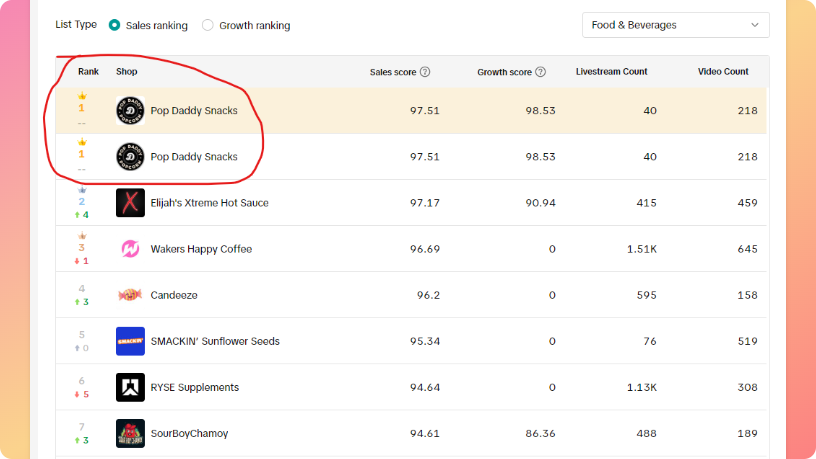Click the 1.51K livestream count value
The height and width of the screenshot is (459, 816).
tap(642, 249)
